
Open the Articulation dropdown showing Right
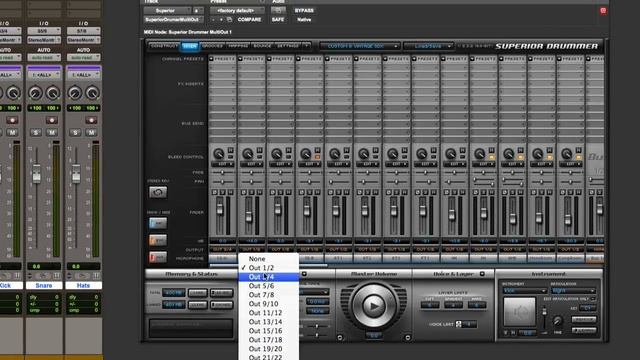point(573,291)
